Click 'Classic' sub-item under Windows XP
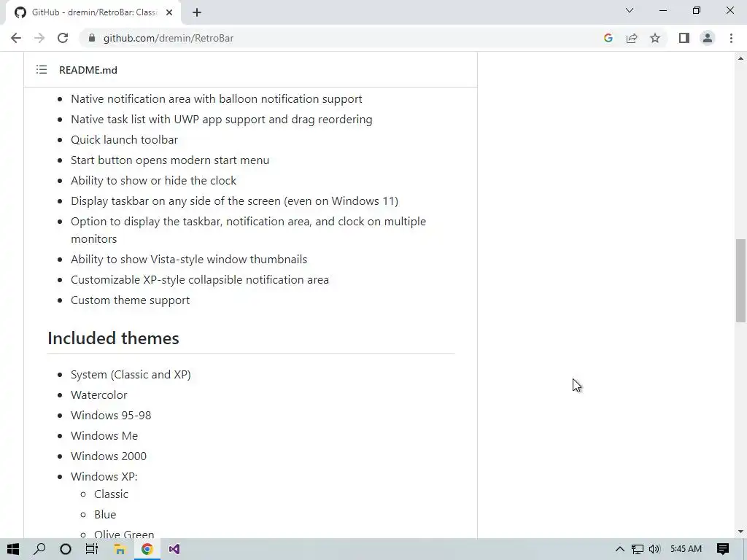 pos(111,494)
